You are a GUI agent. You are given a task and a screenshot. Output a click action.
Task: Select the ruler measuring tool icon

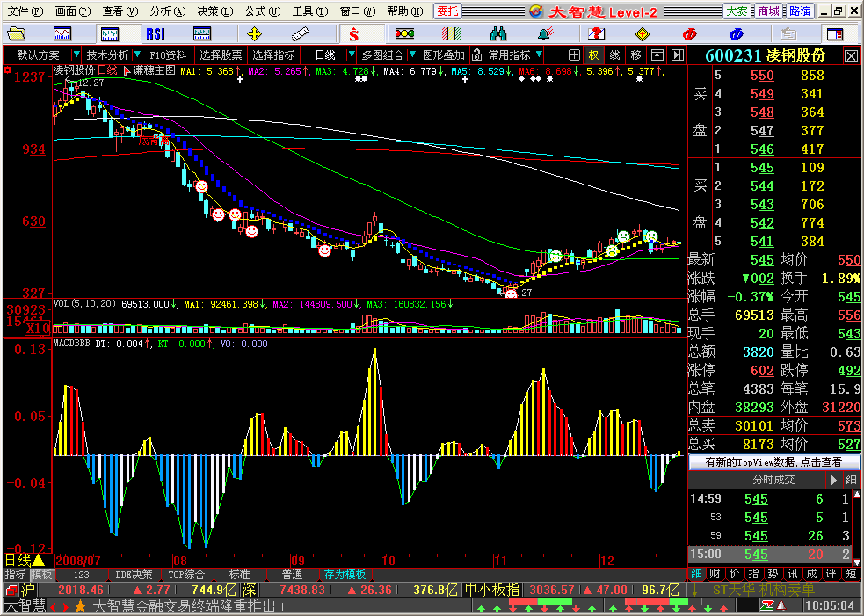pyautogui.click(x=301, y=34)
